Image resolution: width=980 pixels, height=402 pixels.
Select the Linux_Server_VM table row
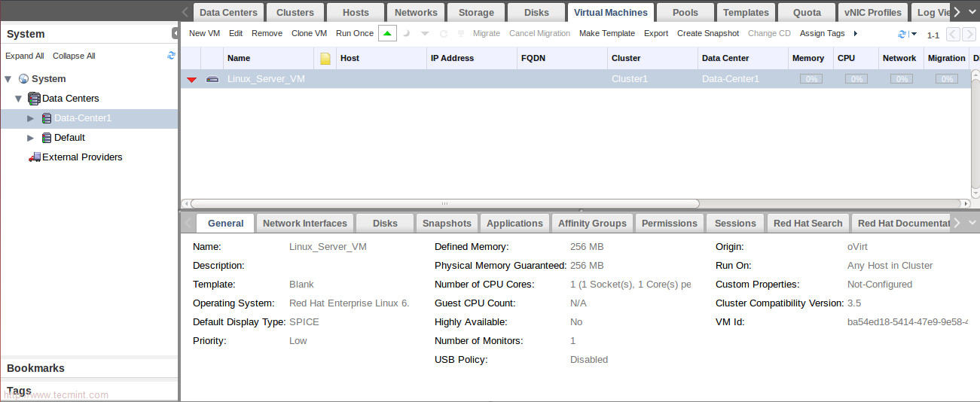452,79
